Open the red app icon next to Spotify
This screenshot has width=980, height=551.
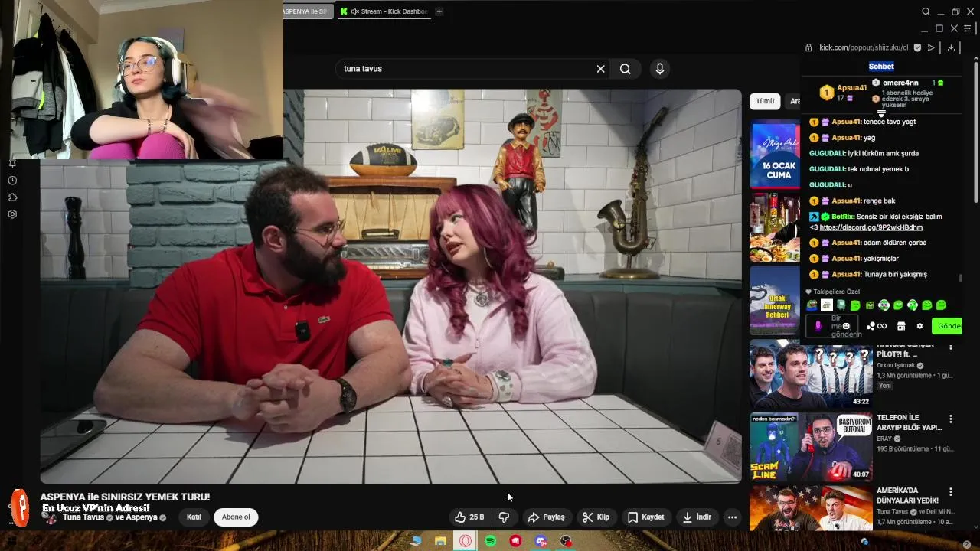(x=515, y=541)
